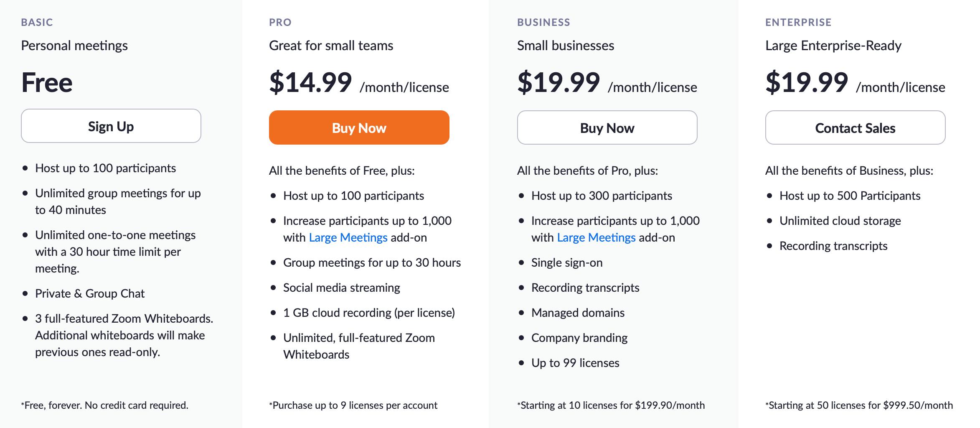
Task: Click the orange Buy Now button under Pro
Action: (358, 127)
